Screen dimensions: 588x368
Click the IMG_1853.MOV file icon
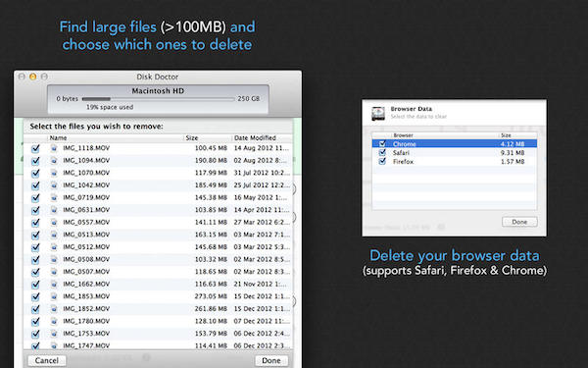pos(54,296)
